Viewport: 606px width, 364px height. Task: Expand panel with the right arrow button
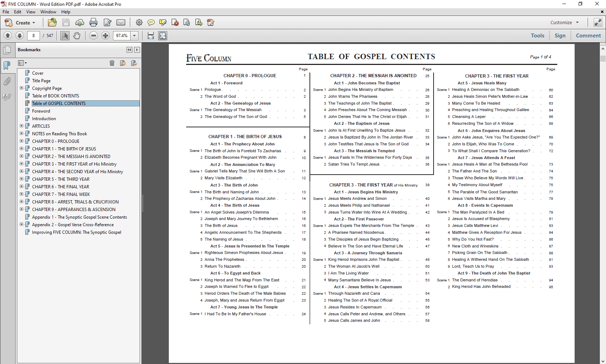tap(137, 50)
